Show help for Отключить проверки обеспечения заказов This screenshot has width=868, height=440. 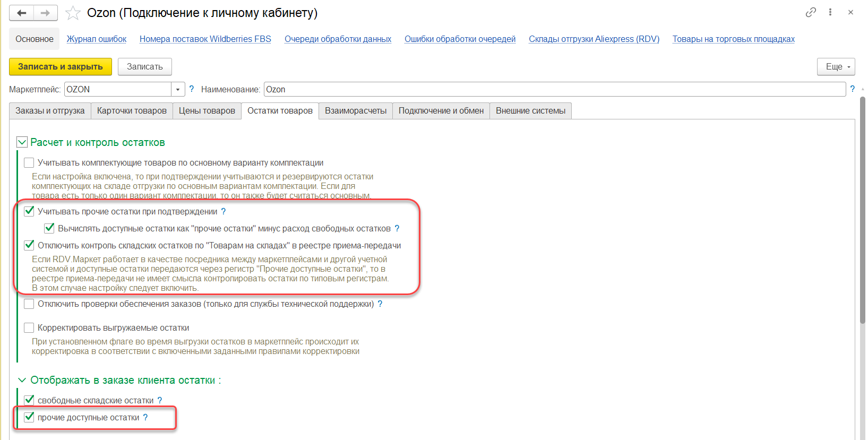coord(380,304)
